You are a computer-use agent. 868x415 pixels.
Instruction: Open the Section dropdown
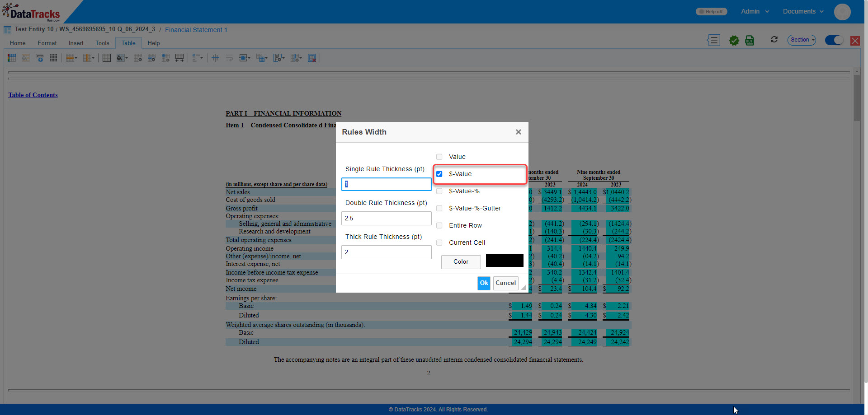(x=802, y=40)
